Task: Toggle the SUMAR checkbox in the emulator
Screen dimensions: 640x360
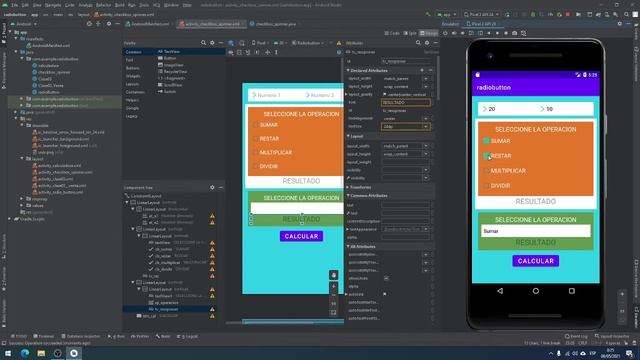Action: pyautogui.click(x=486, y=141)
